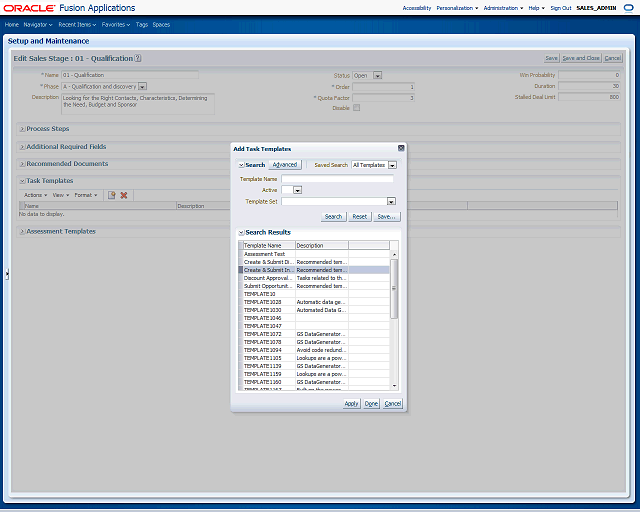Click the Quota Factor field
The height and width of the screenshot is (512, 640).
coord(384,98)
